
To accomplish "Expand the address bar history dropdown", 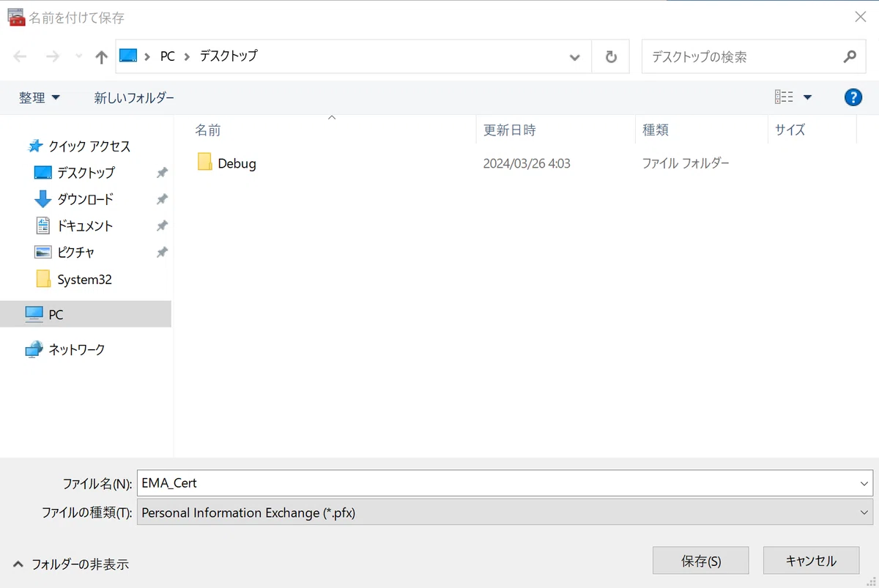I will (575, 57).
